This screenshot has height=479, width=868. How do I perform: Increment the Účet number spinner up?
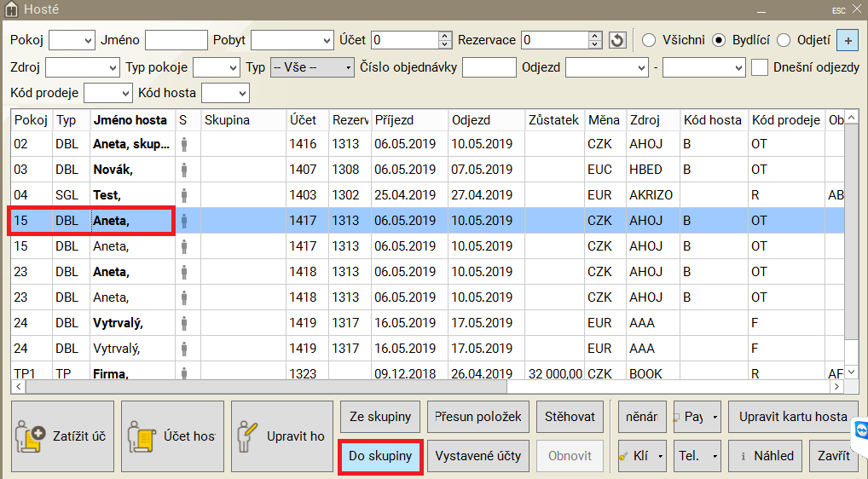pyautogui.click(x=444, y=36)
